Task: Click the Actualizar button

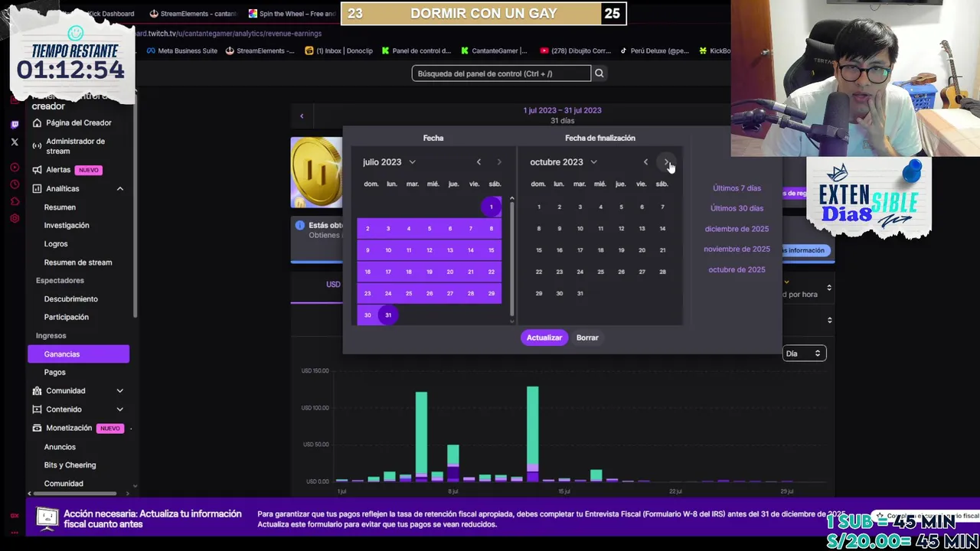Action: 544,337
